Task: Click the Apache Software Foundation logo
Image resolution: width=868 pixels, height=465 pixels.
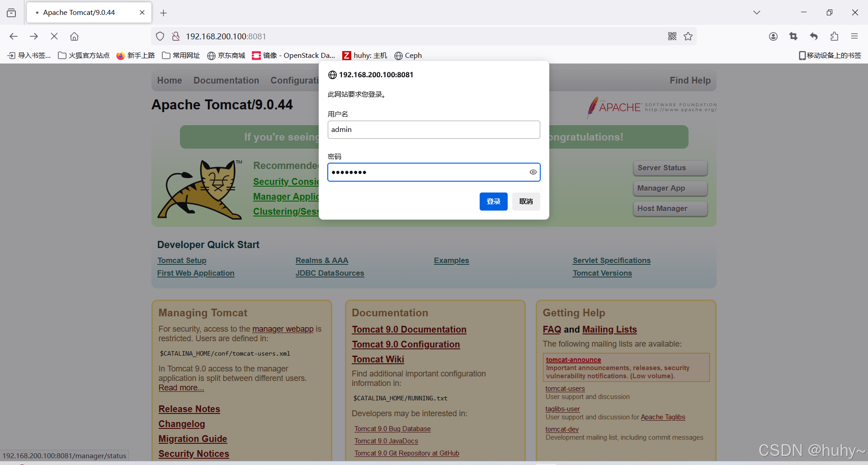Action: pyautogui.click(x=651, y=107)
